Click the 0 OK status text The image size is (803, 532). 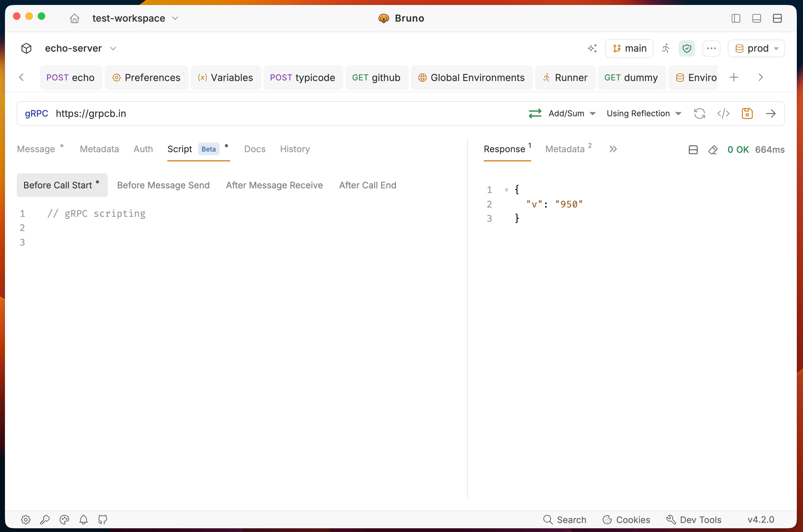click(738, 150)
